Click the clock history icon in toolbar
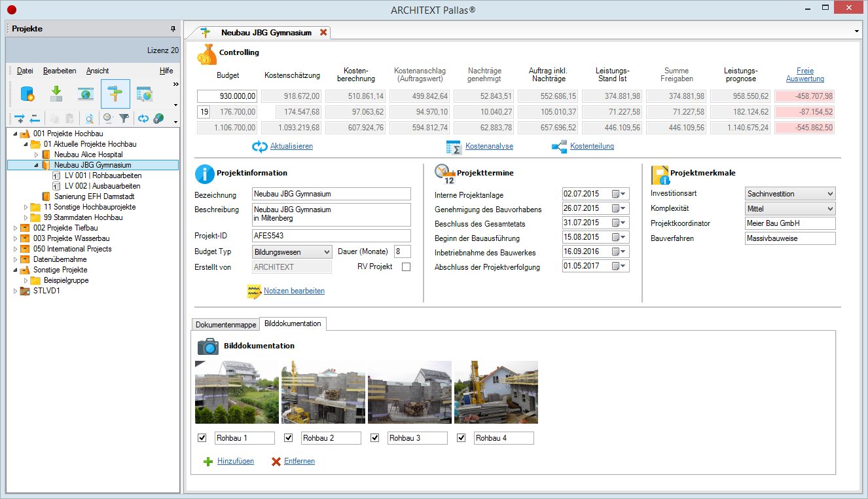This screenshot has width=868, height=499. click(x=109, y=119)
